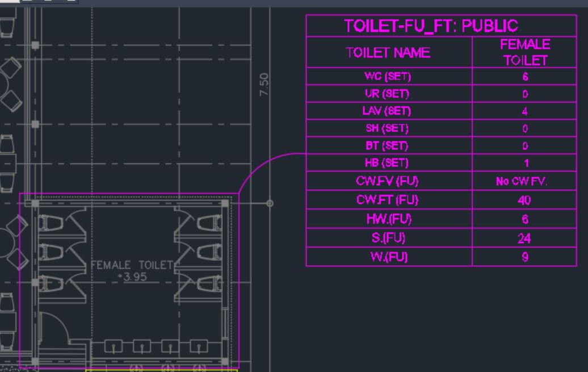Screen dimensions: 588x372
Task: Pick the SH (SET) cell in table
Action: click(x=389, y=129)
